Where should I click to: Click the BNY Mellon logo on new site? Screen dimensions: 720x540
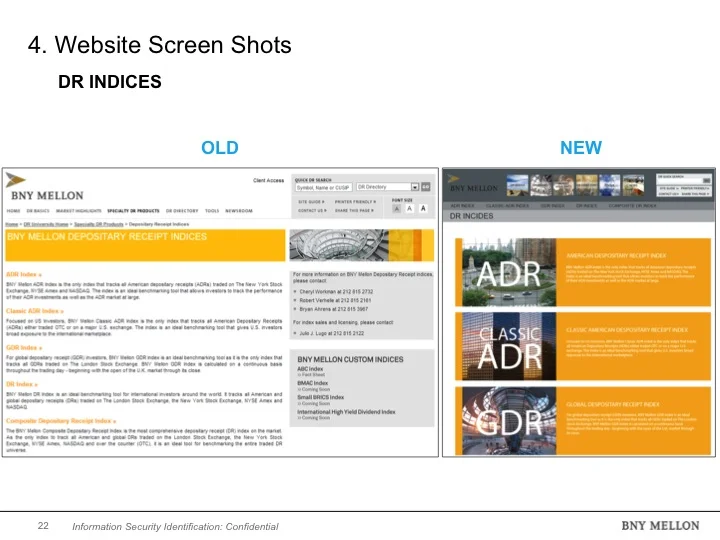pyautogui.click(x=473, y=185)
